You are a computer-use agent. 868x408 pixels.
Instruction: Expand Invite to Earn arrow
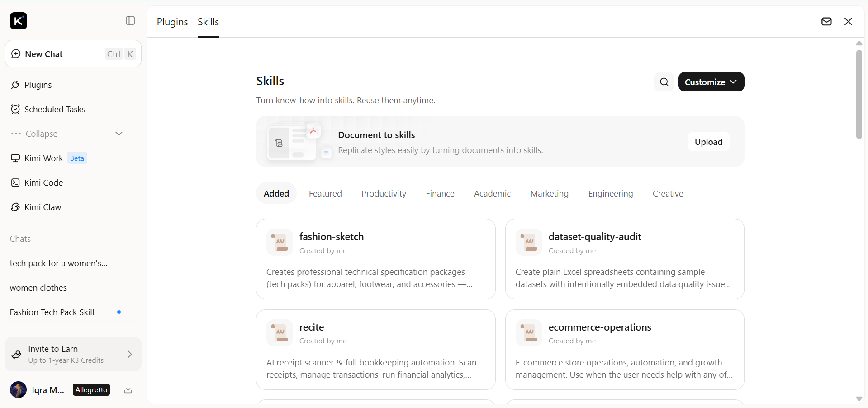pyautogui.click(x=130, y=354)
